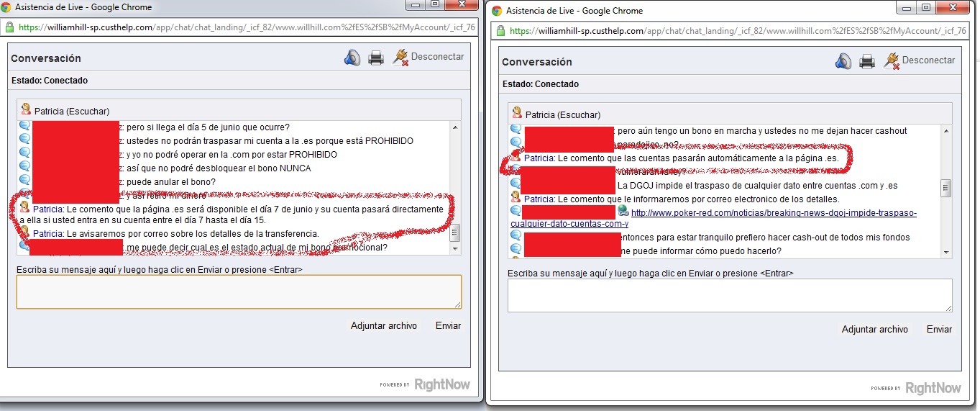Minimize the right Chrome window
980x411 pixels.
tap(906, 8)
